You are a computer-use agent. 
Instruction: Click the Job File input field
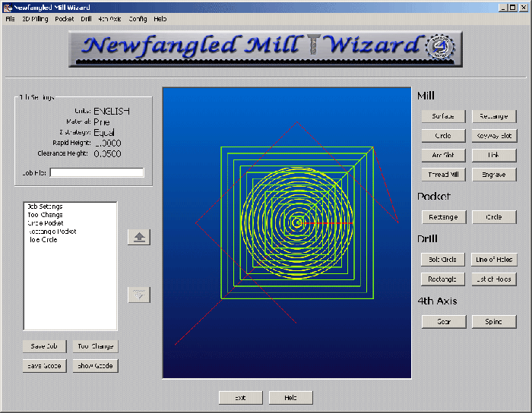(97, 172)
